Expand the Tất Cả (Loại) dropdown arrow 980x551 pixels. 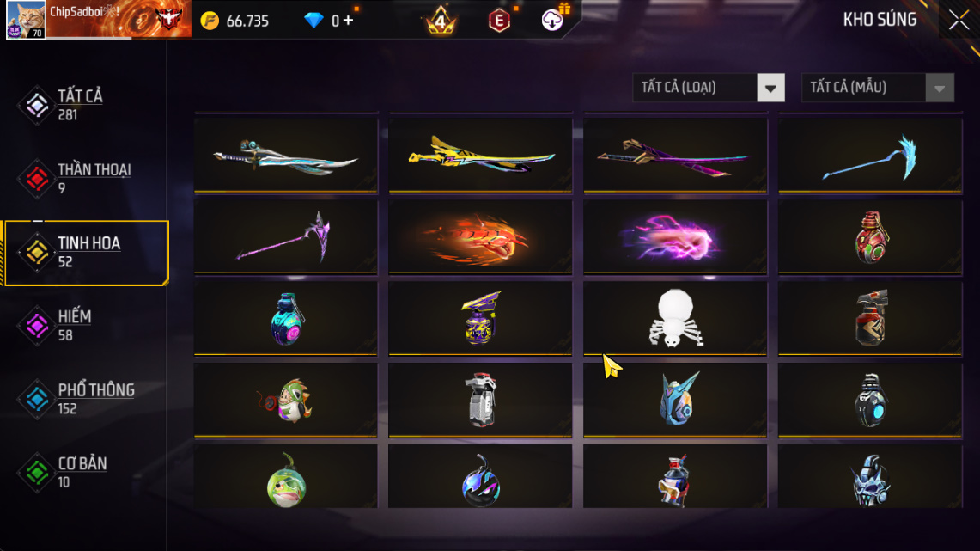(770, 88)
